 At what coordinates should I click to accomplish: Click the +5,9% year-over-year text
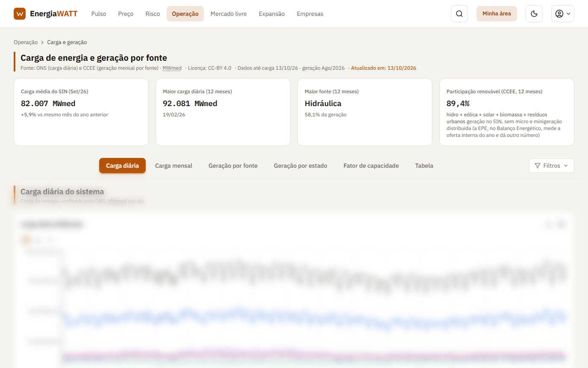[x=65, y=115]
